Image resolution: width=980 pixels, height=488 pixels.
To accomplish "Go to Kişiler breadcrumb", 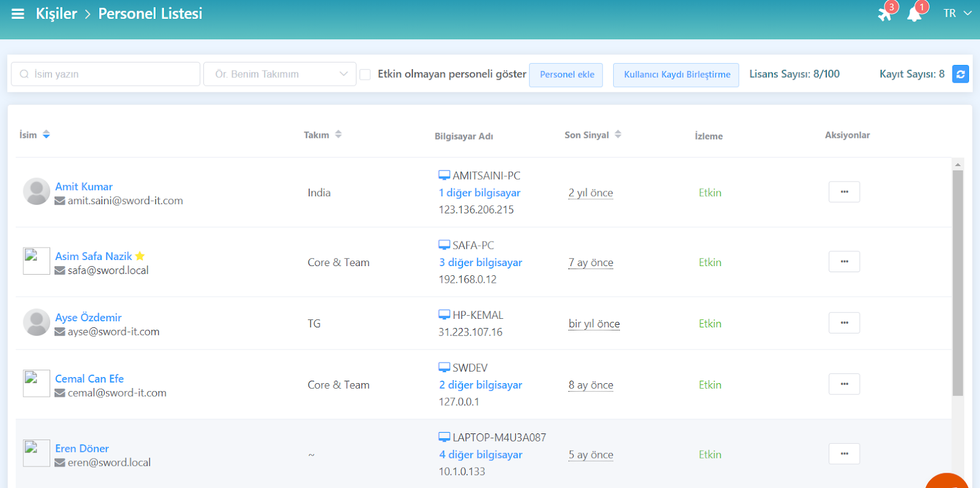I will pos(56,13).
